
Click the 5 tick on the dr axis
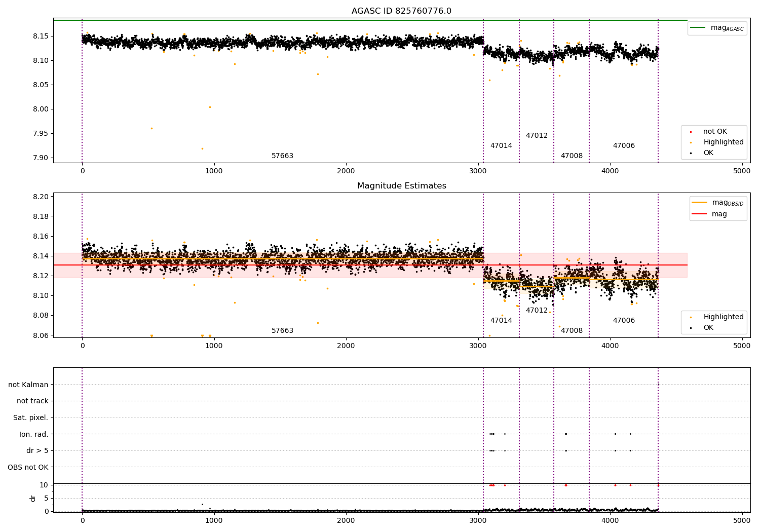coord(46,499)
